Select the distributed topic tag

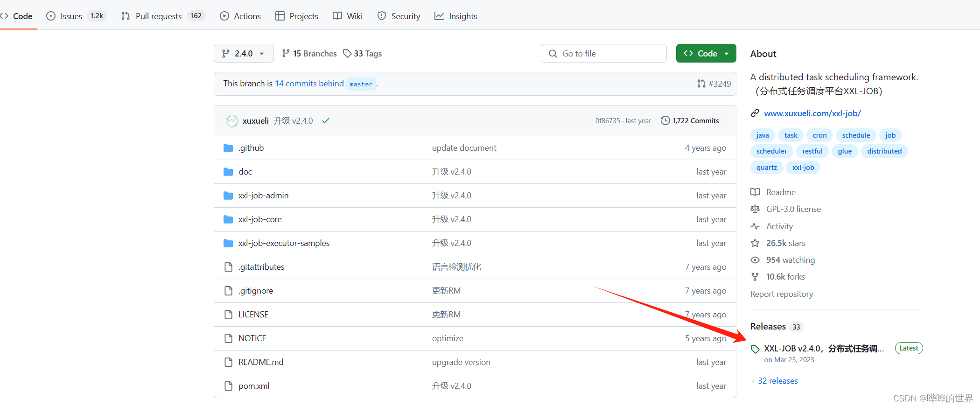click(x=884, y=151)
